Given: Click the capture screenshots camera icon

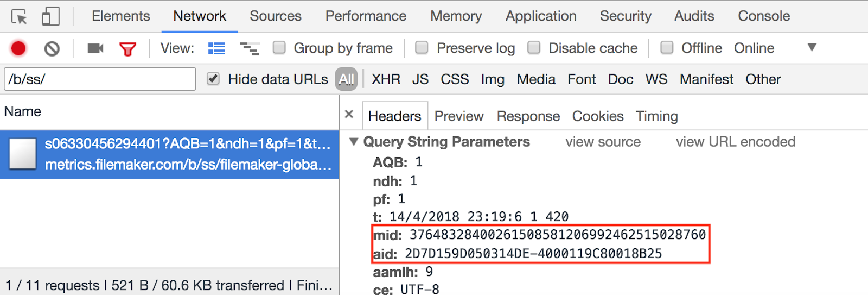Looking at the screenshot, I should click(95, 48).
